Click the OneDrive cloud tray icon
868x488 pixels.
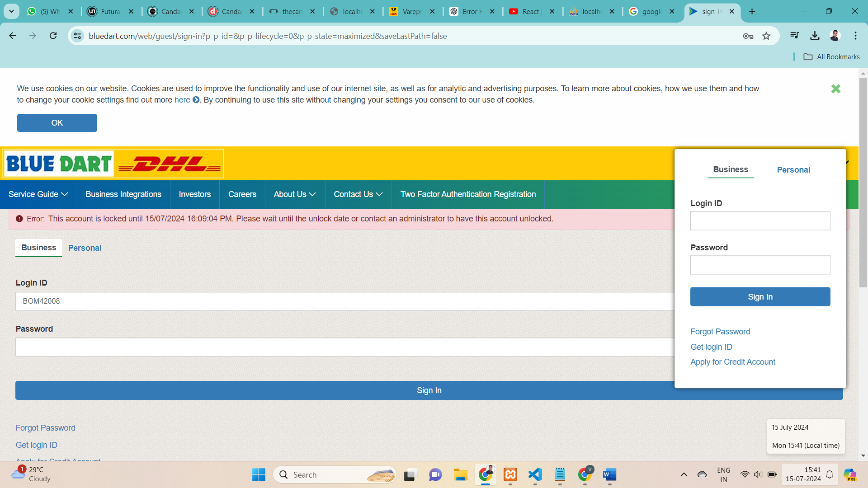click(702, 474)
